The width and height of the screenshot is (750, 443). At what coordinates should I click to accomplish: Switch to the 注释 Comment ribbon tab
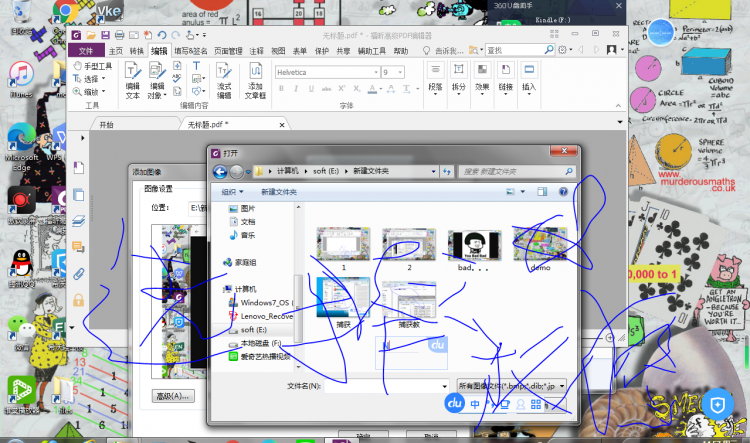(256, 51)
